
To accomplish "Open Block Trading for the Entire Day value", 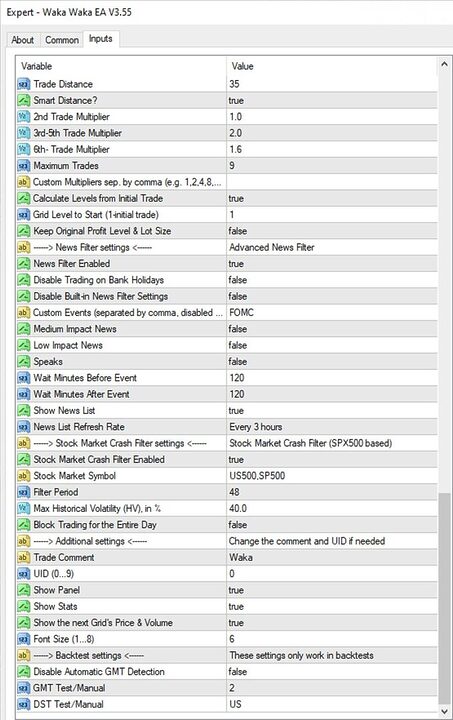I will pos(332,525).
